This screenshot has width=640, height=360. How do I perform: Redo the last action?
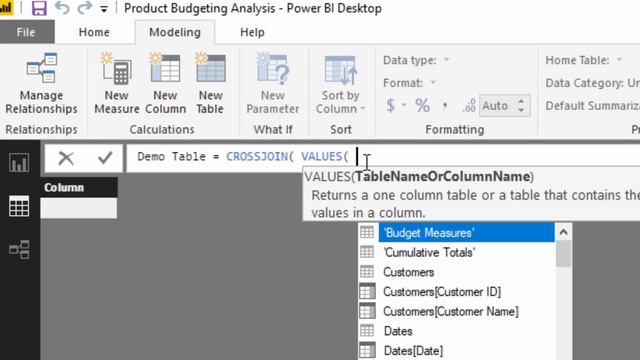[x=84, y=8]
